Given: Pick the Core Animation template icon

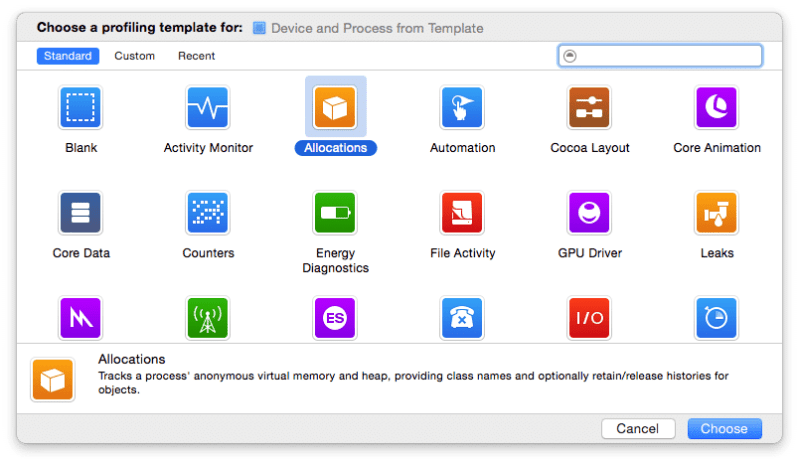Looking at the screenshot, I should [716, 107].
